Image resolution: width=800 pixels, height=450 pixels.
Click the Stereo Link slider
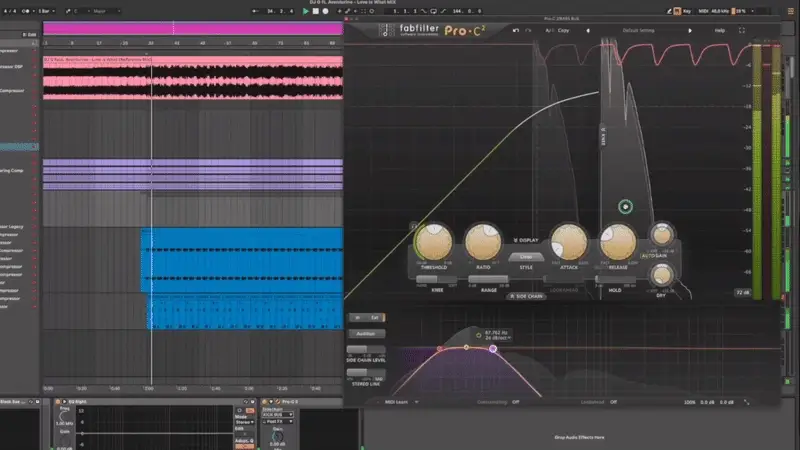[x=366, y=372]
